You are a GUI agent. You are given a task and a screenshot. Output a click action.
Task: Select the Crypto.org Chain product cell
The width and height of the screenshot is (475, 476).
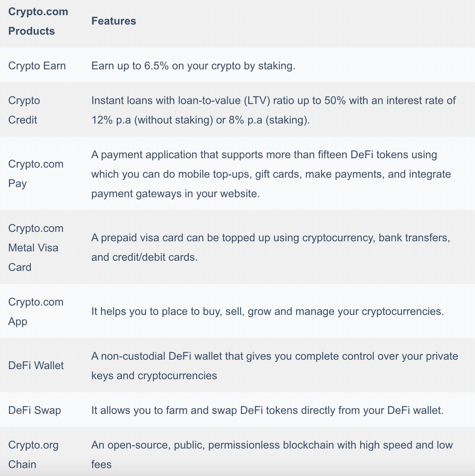[x=33, y=454]
